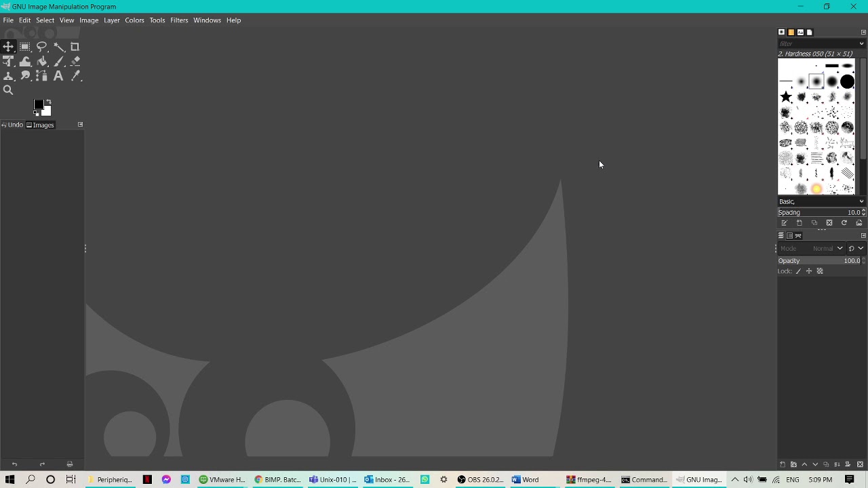Select the Unified Transform tool

point(9,62)
